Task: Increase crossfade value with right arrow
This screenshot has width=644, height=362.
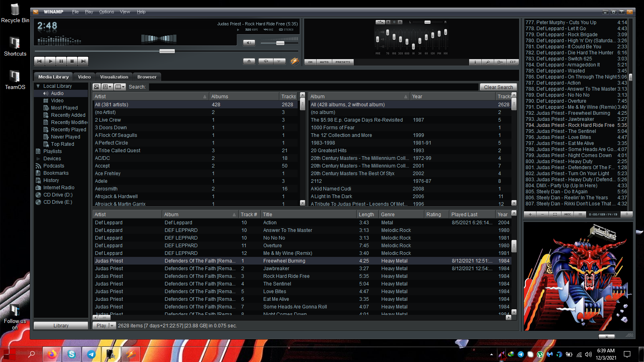Action: (400, 22)
